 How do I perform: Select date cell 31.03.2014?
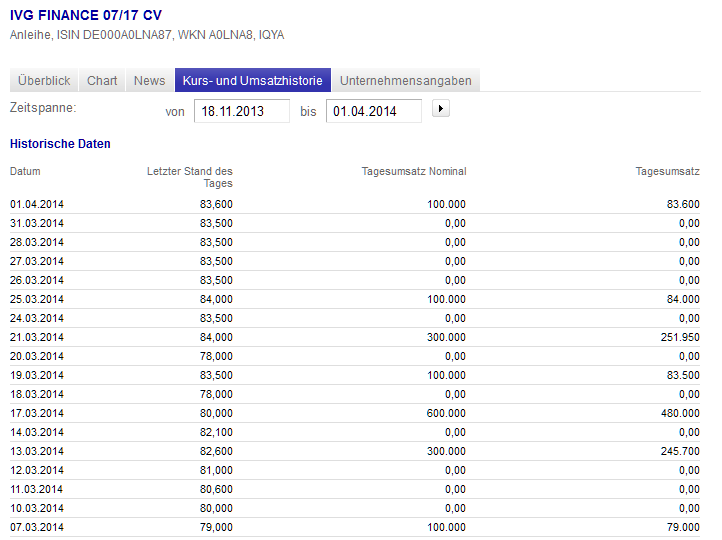click(37, 223)
